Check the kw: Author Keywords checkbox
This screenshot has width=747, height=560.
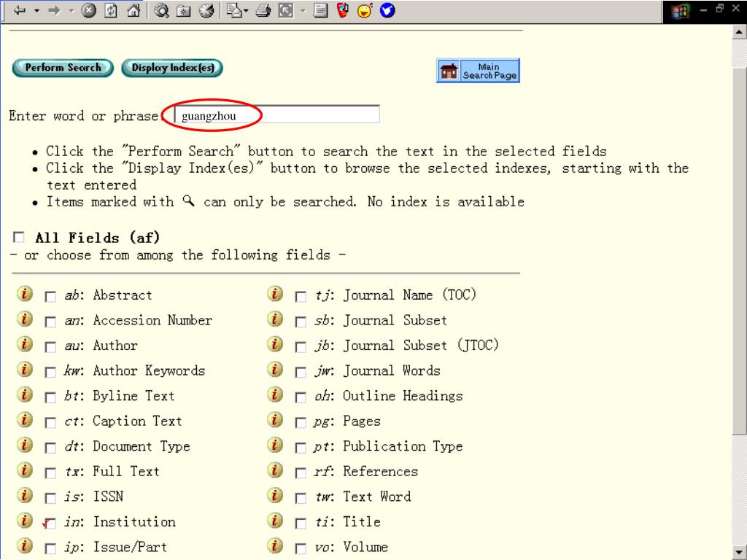pyautogui.click(x=50, y=373)
